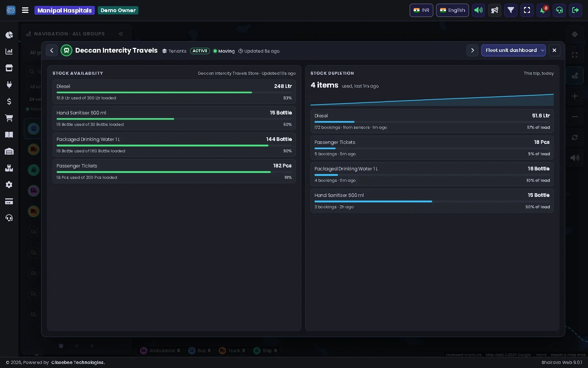Image resolution: width=588 pixels, height=368 pixels.
Task: Open the card payments sidebar icon
Action: point(9,201)
